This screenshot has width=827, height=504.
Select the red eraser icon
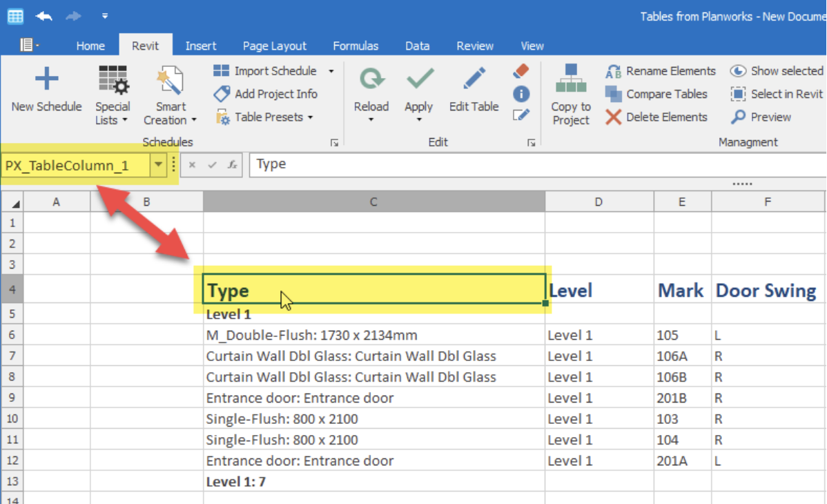pyautogui.click(x=521, y=70)
